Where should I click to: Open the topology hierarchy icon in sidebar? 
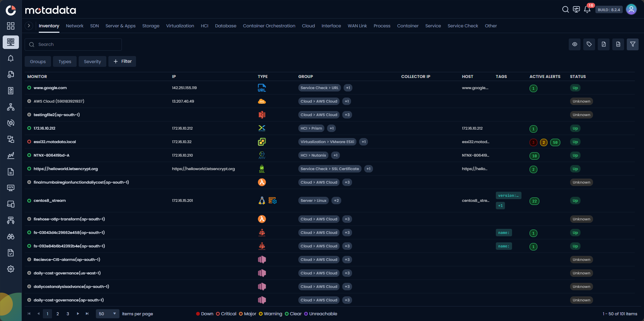pyautogui.click(x=11, y=107)
